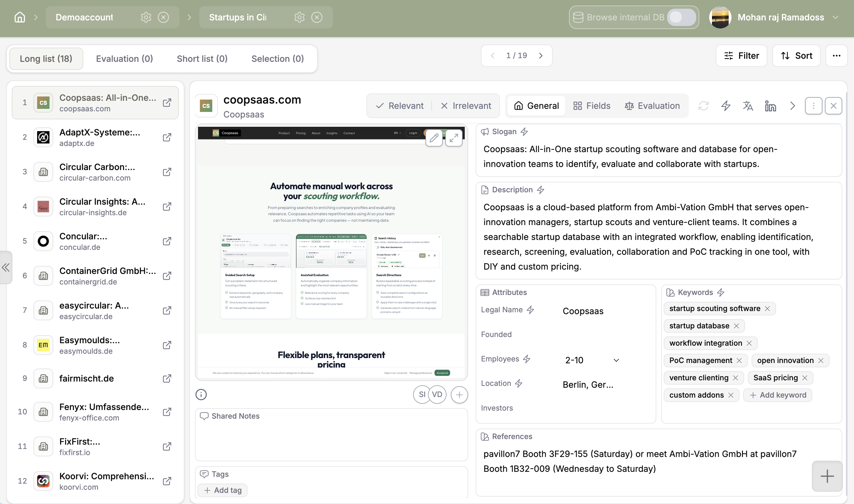Open settings gear for Demoaccount breadcrumb
The width and height of the screenshot is (854, 504).
pyautogui.click(x=146, y=17)
